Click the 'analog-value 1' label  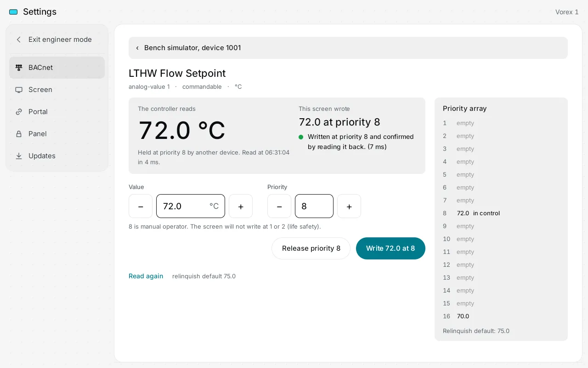pos(149,86)
